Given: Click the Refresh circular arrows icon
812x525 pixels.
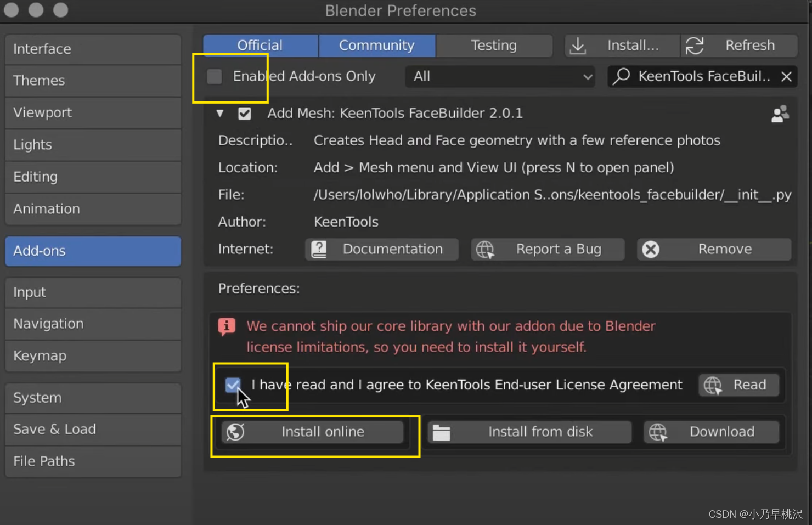Looking at the screenshot, I should click(695, 46).
